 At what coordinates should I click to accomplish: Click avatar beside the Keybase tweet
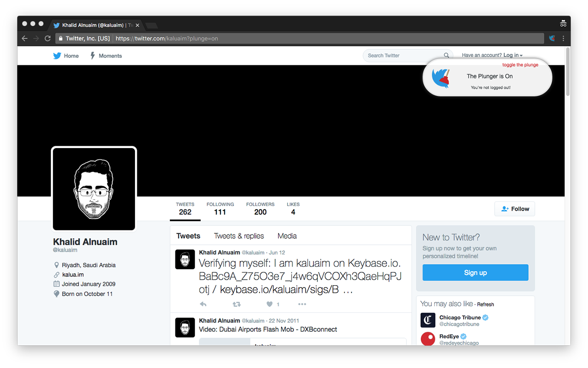pos(185,259)
